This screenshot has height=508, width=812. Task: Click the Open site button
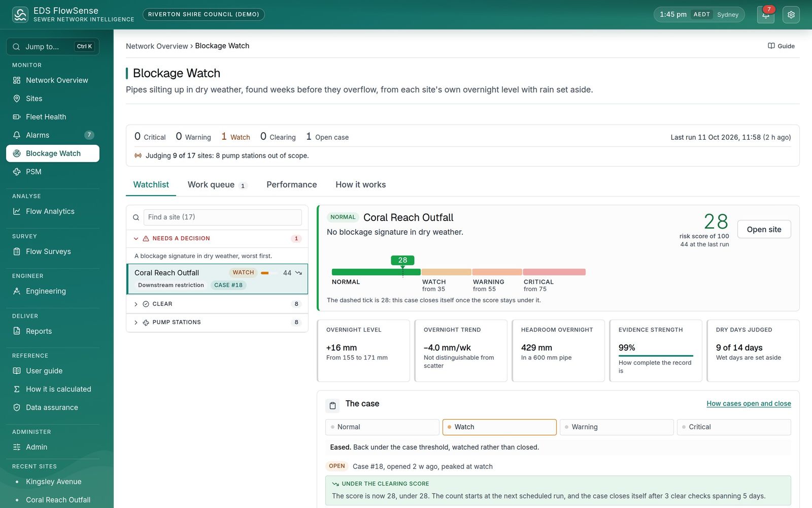point(764,230)
